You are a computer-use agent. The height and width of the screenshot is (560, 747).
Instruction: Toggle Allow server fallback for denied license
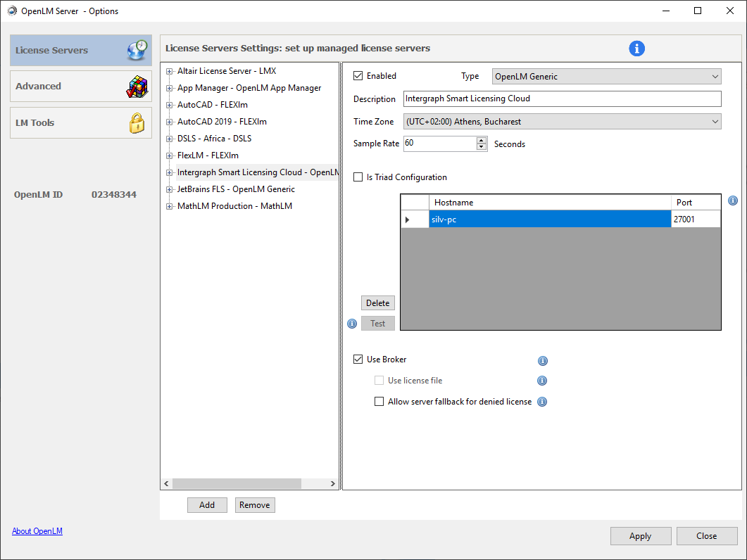379,402
